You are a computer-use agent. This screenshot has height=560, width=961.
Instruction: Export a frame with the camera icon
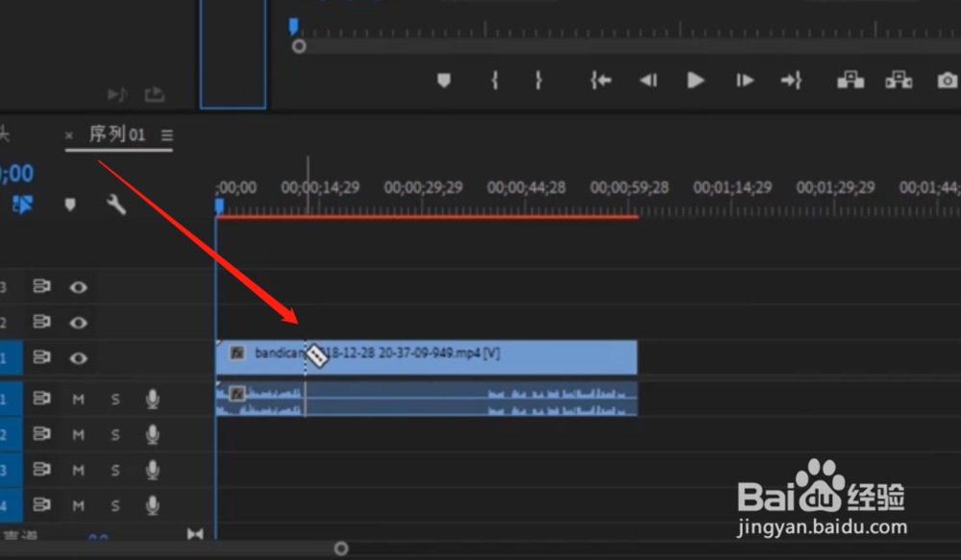click(x=948, y=81)
